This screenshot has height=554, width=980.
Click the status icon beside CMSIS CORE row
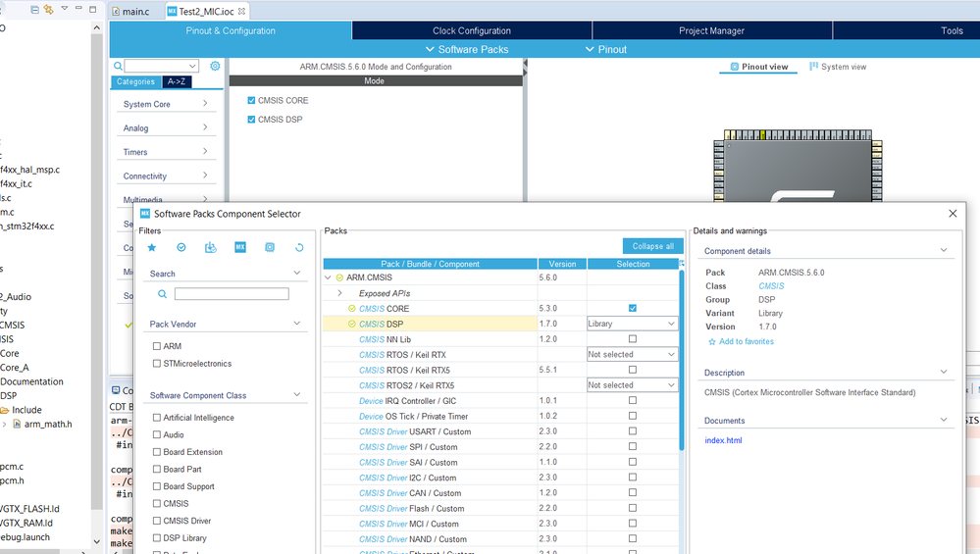pyautogui.click(x=352, y=309)
